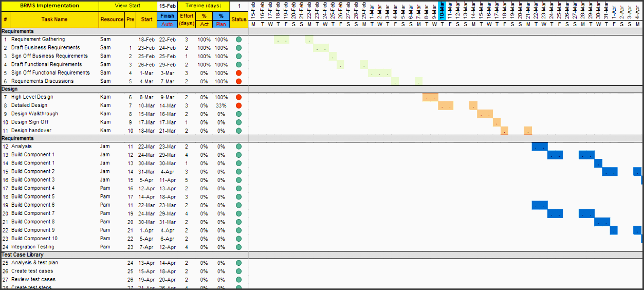Click the BRMS Implementation title cell
The width and height of the screenshot is (644, 290).
50,6
